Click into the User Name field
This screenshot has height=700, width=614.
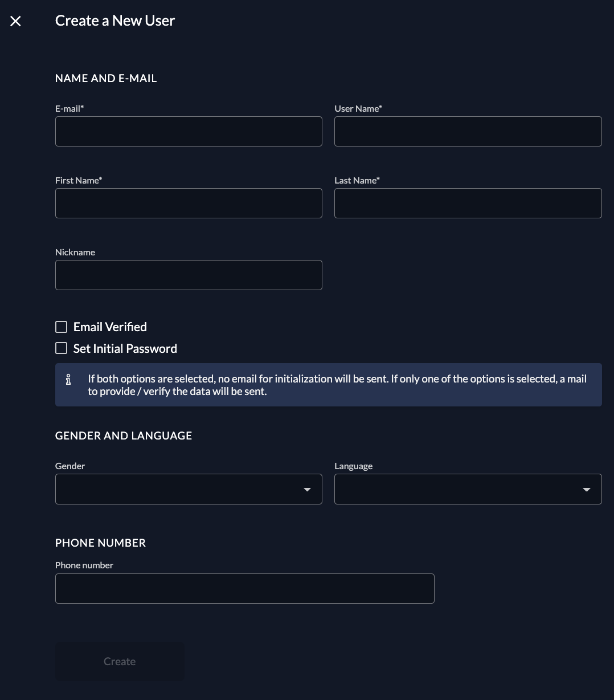pos(468,132)
